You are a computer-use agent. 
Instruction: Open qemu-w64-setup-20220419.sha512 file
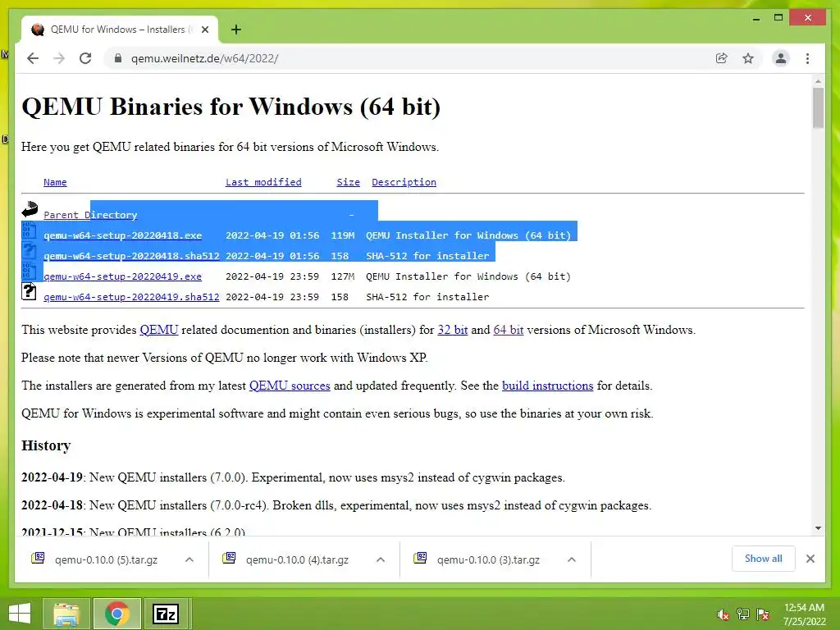pyautogui.click(x=131, y=297)
